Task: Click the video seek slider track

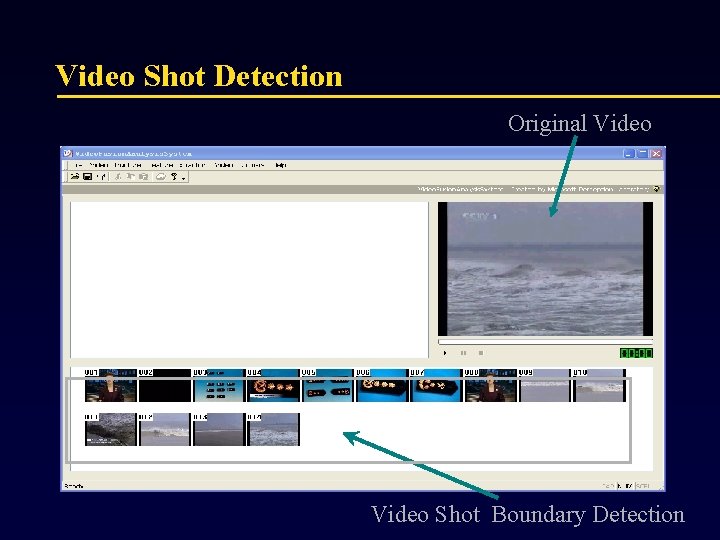Action: (x=545, y=342)
